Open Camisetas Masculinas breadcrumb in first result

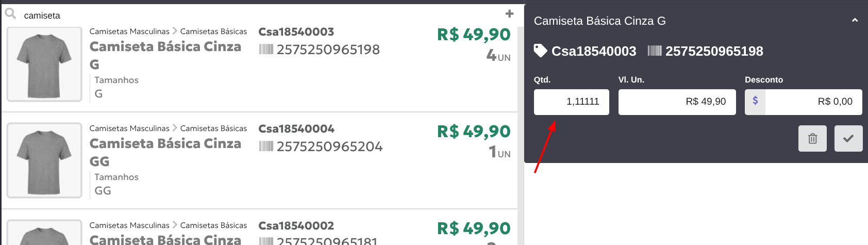point(129,31)
